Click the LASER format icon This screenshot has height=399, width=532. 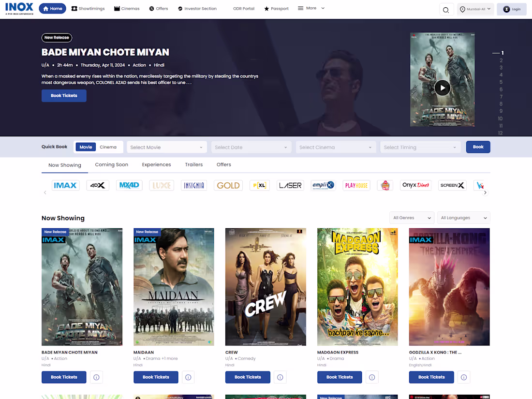[x=290, y=185]
